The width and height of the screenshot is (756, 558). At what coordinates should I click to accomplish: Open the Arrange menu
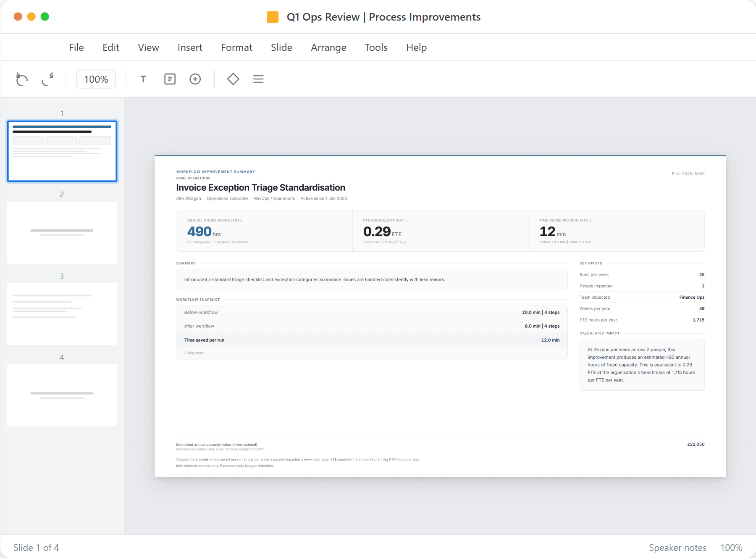[x=328, y=47]
